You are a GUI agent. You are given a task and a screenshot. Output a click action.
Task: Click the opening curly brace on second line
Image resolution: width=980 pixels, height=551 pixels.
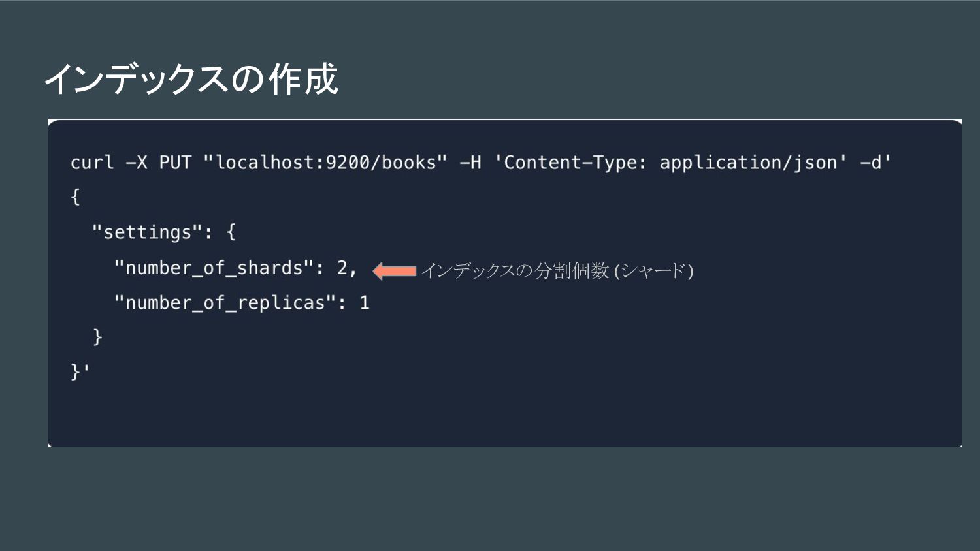tap(76, 197)
